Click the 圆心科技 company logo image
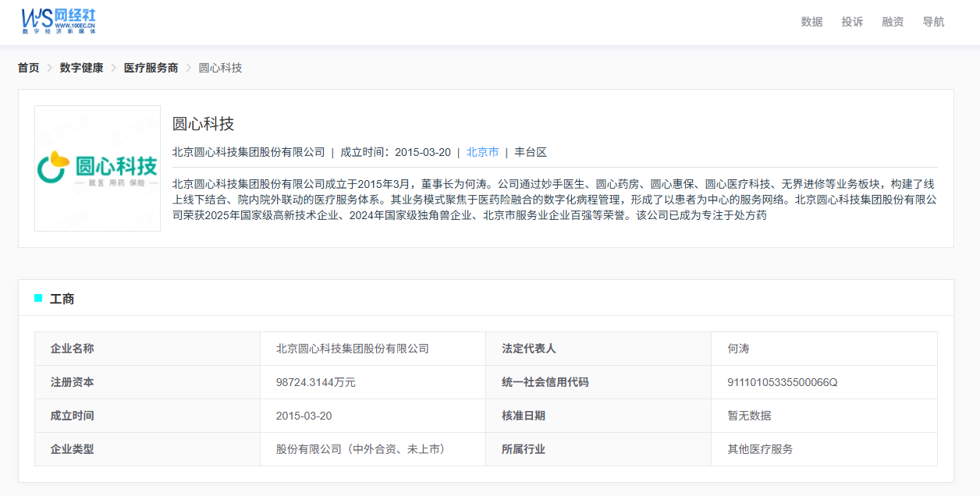This screenshot has width=980, height=496. click(x=98, y=168)
